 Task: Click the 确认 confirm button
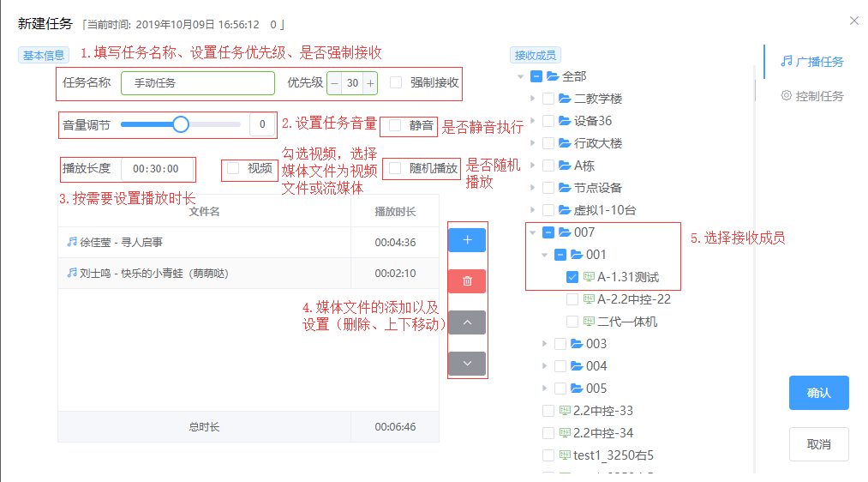tap(818, 393)
